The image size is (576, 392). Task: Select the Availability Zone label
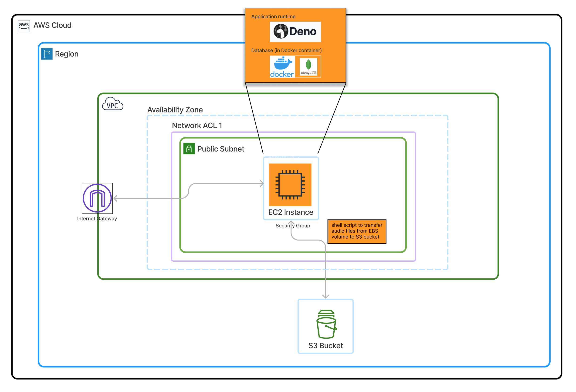point(175,110)
